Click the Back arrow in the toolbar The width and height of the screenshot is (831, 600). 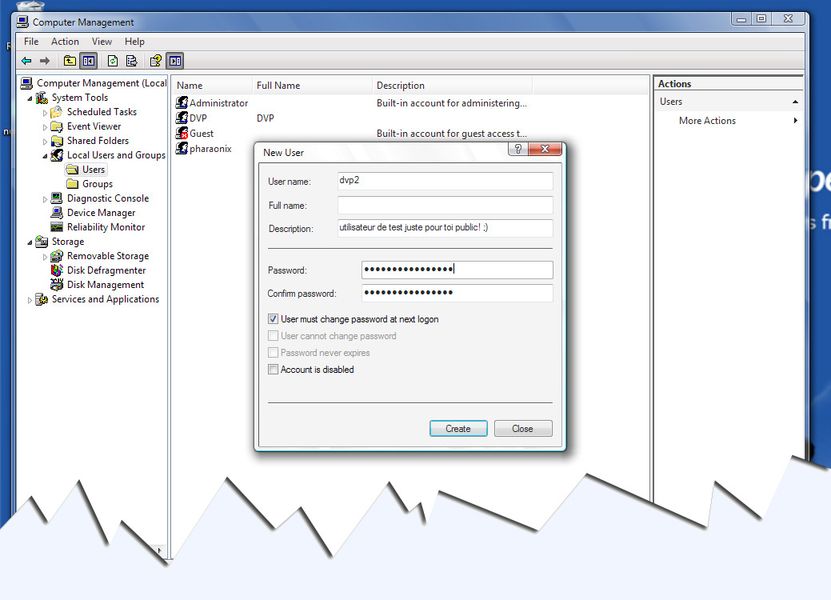[x=26, y=61]
